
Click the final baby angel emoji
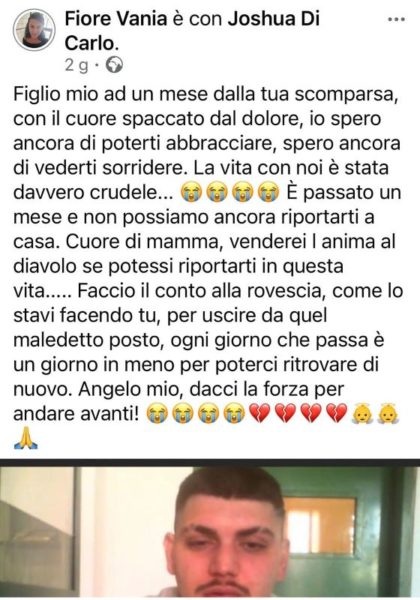pyautogui.click(x=388, y=414)
